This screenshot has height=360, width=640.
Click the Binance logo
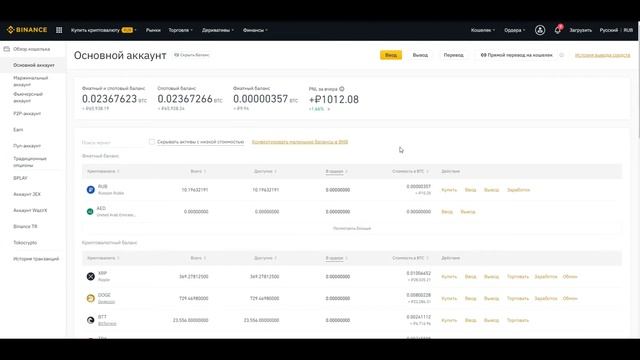pos(27,30)
